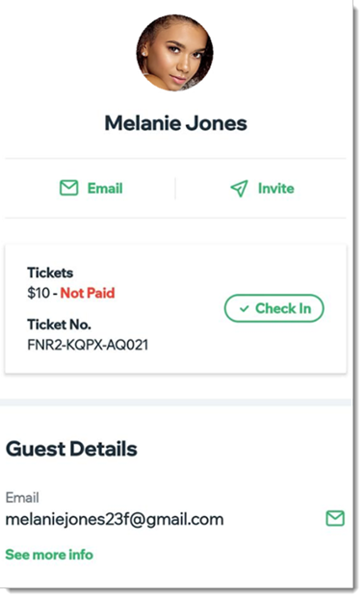Viewport: 364px width, 599px height.
Task: Click the Not Paid status text
Action: pyautogui.click(x=88, y=293)
